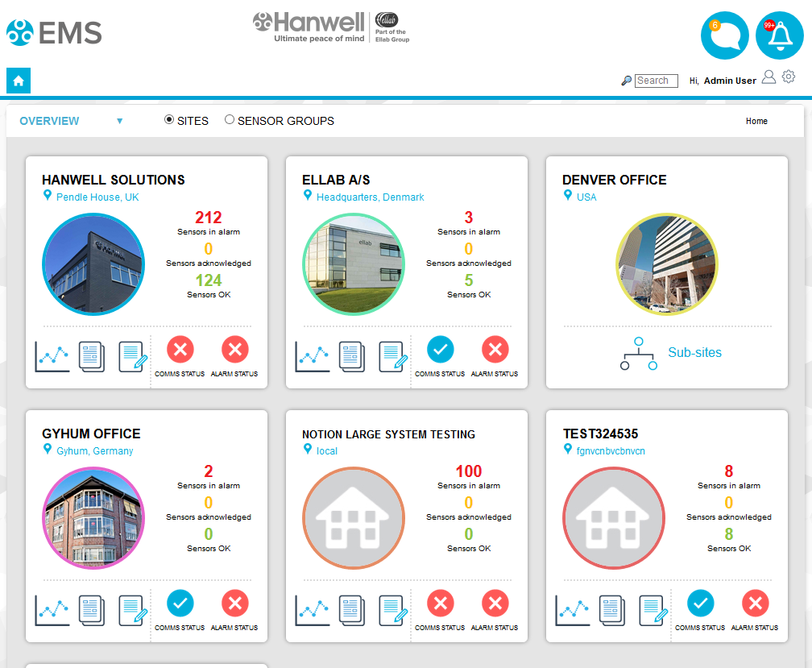
Task: Click the Home breadcrumb
Action: coord(756,121)
